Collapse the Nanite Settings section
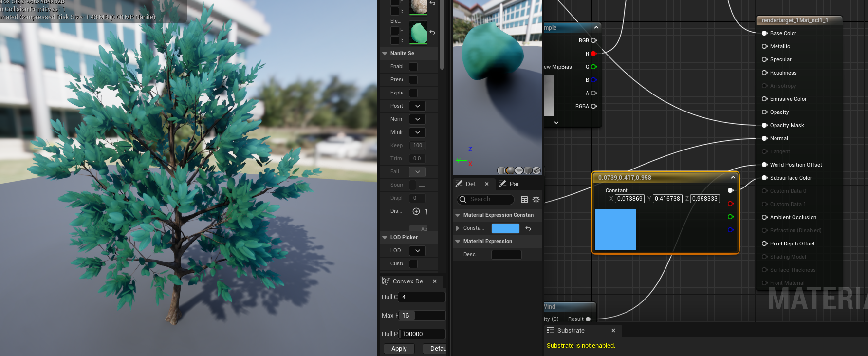Viewport: 868px width, 356px height. pos(385,54)
